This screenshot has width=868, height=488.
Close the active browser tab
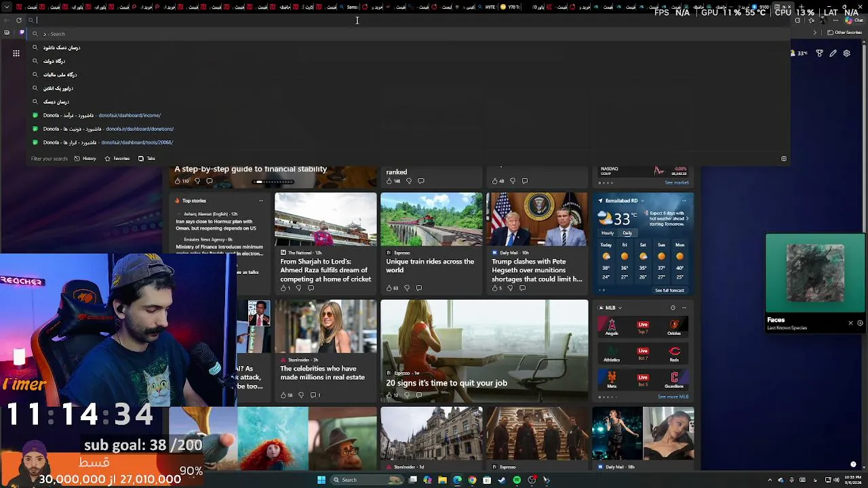pyautogui.click(x=789, y=7)
